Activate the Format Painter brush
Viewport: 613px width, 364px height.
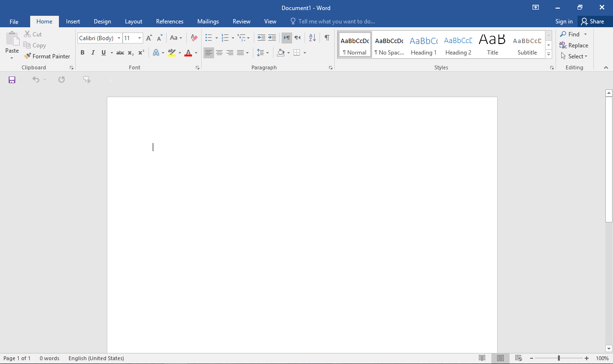point(27,56)
